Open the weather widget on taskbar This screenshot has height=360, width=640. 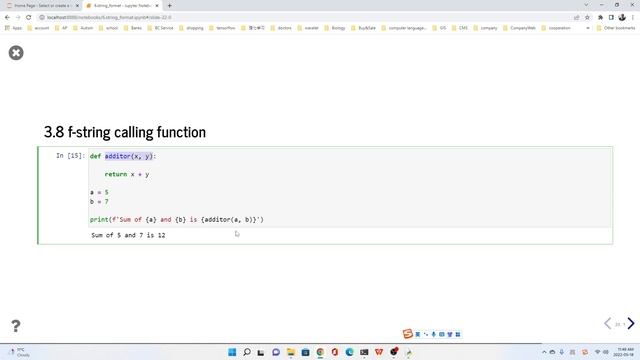point(19,352)
